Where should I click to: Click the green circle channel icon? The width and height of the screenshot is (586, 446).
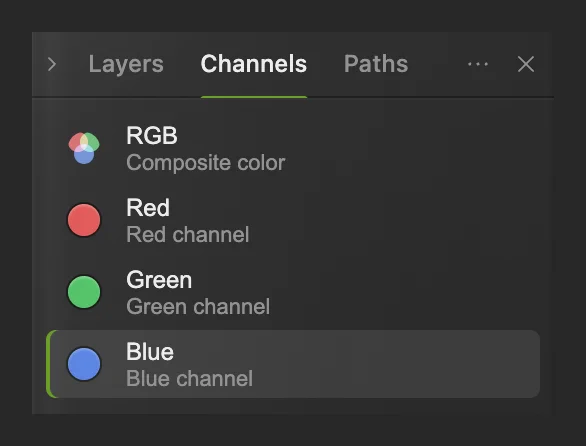click(x=84, y=292)
